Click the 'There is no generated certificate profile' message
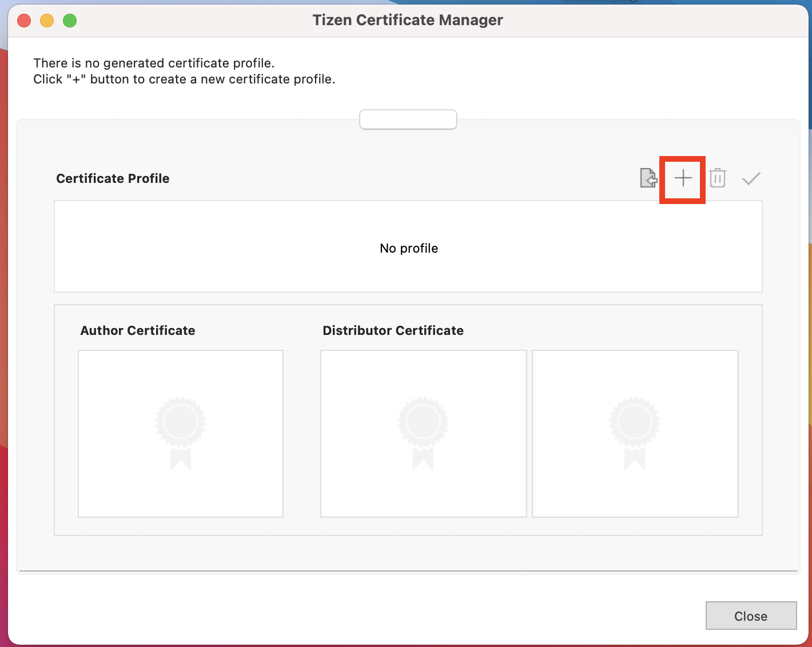Viewport: 812px width, 647px height. pos(154,63)
